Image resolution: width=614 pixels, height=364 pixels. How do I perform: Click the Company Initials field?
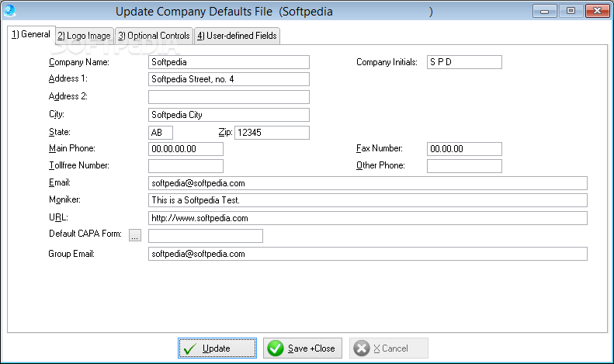tap(464, 62)
